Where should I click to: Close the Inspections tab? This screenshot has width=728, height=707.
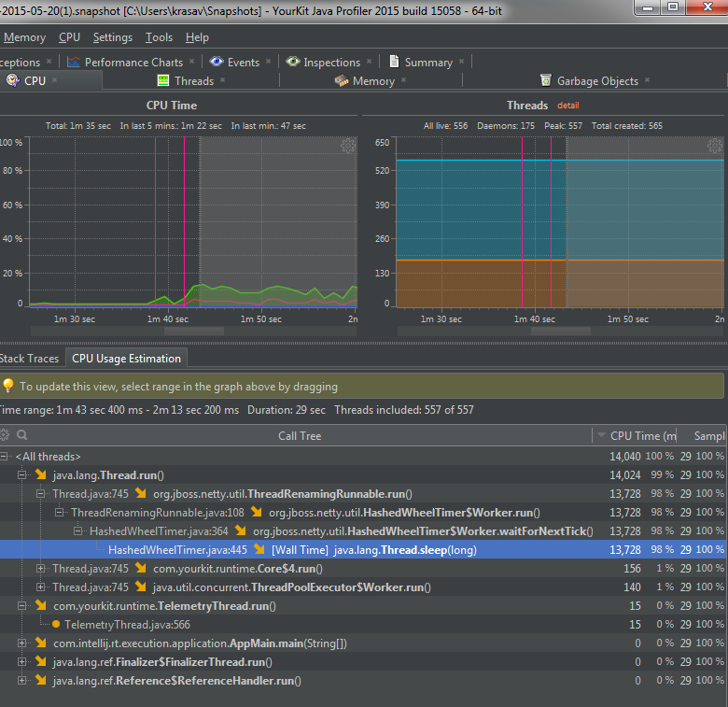click(x=369, y=62)
